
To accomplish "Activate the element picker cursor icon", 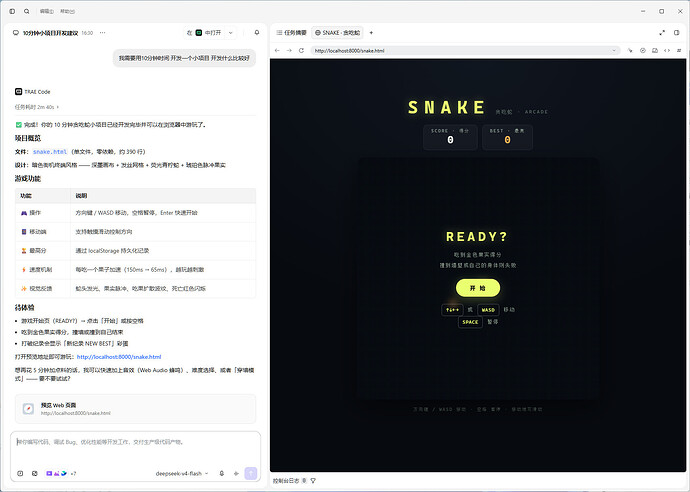I will tap(630, 51).
